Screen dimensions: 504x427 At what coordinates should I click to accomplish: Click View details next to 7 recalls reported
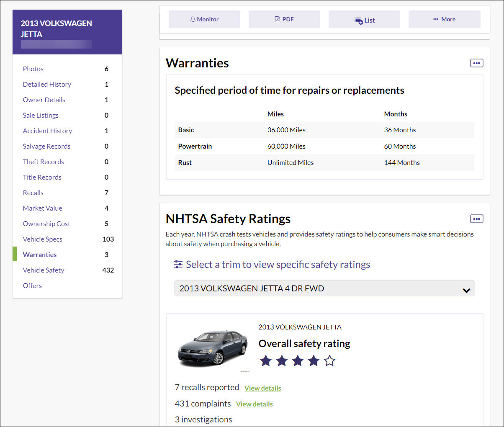point(262,388)
